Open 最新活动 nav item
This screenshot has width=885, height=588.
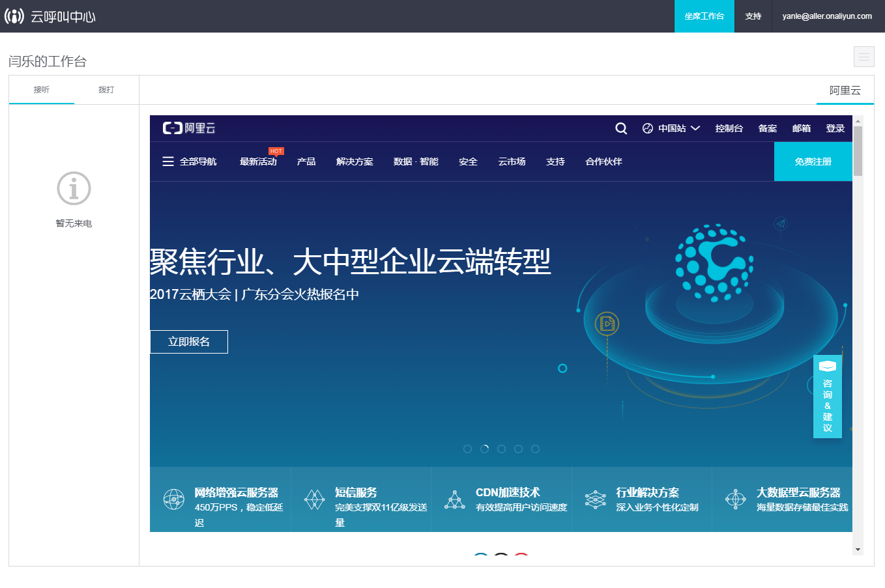click(258, 161)
